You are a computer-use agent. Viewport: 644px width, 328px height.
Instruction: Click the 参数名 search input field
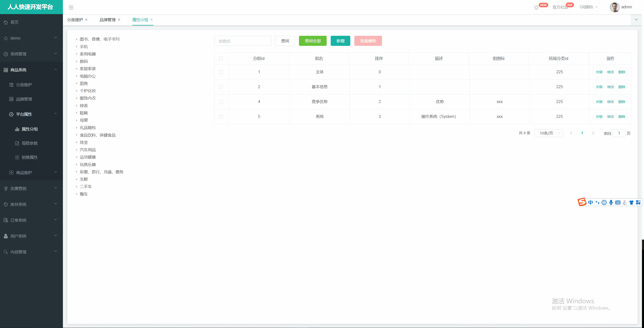242,41
